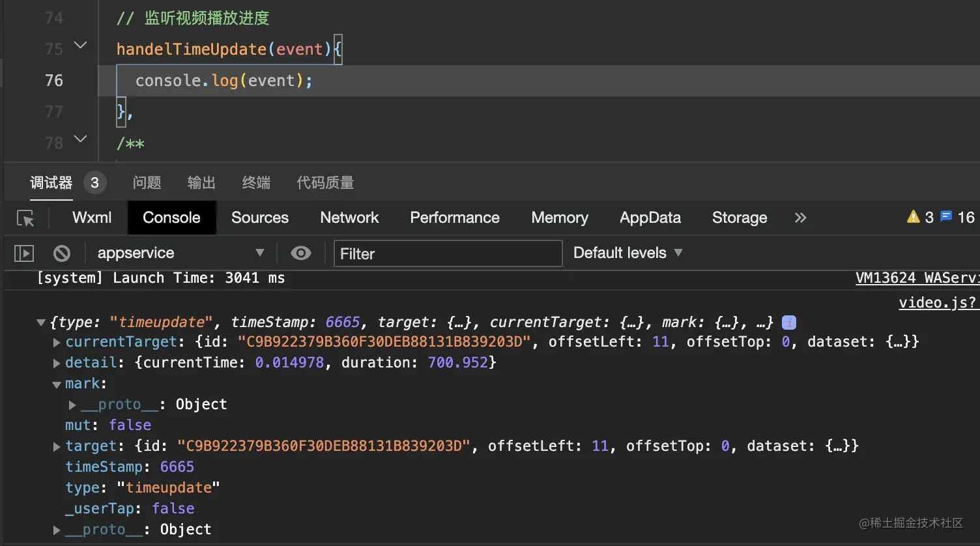The width and height of the screenshot is (980, 546).
Task: Expand the detail object property
Action: [x=57, y=363]
